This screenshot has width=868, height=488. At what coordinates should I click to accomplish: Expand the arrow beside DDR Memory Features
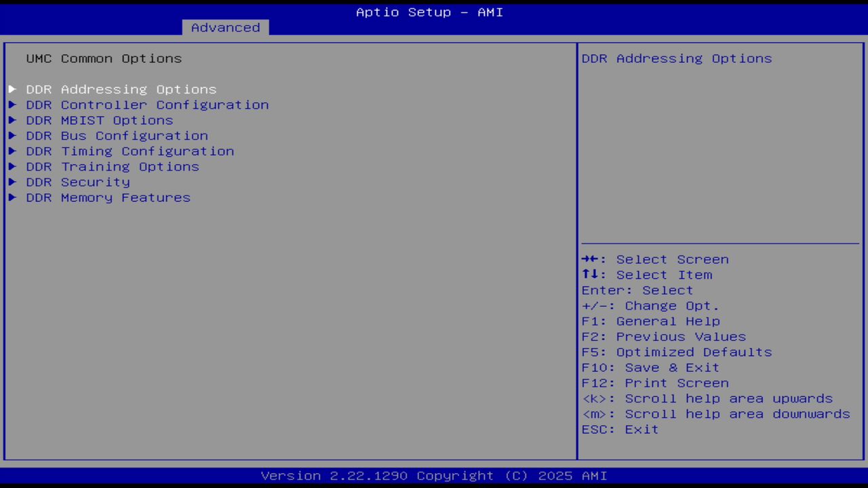(12, 197)
